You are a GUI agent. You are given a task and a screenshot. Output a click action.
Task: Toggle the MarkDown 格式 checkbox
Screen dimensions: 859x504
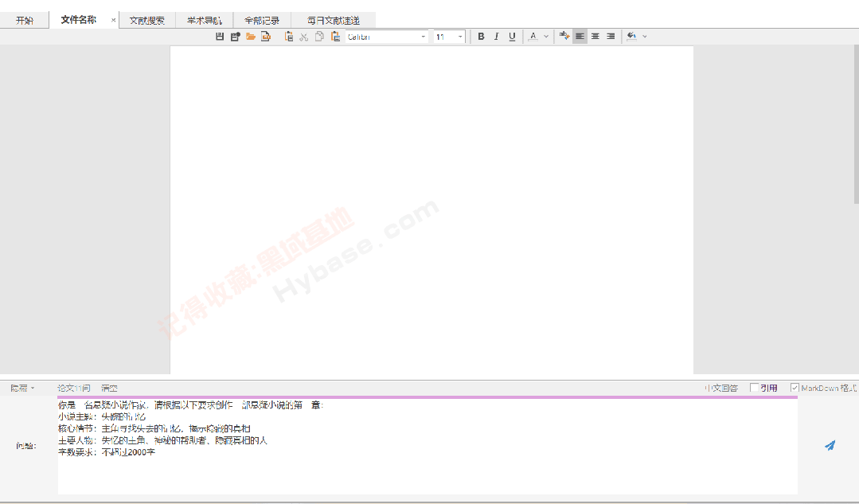(795, 388)
